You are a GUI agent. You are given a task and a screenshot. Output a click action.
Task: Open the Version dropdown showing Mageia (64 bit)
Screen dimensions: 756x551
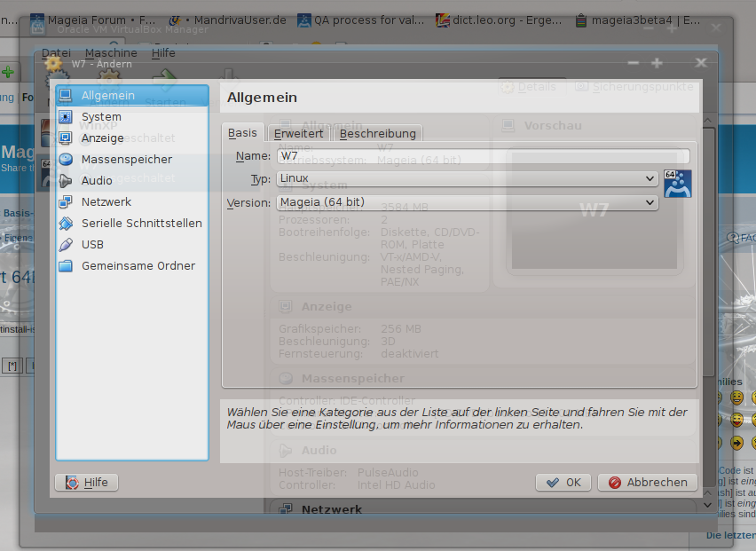[x=468, y=202]
